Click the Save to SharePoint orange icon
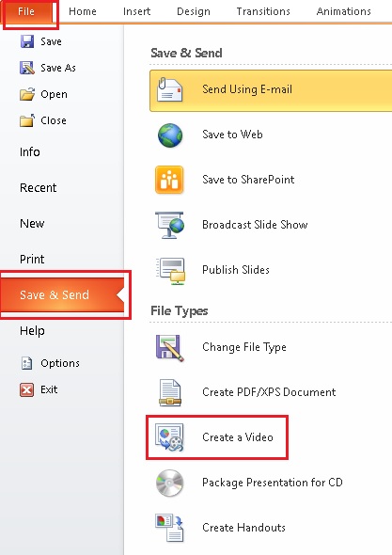Viewport: 392px width, 555px height. coord(169,180)
